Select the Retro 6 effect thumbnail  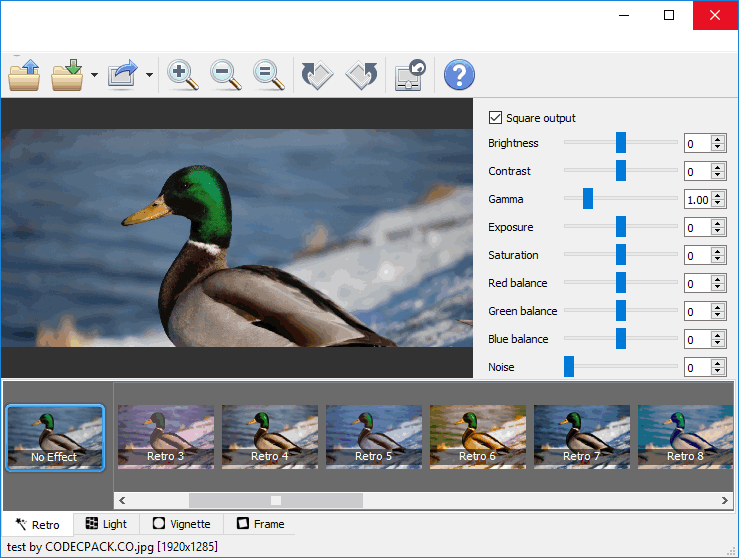pyautogui.click(x=477, y=437)
